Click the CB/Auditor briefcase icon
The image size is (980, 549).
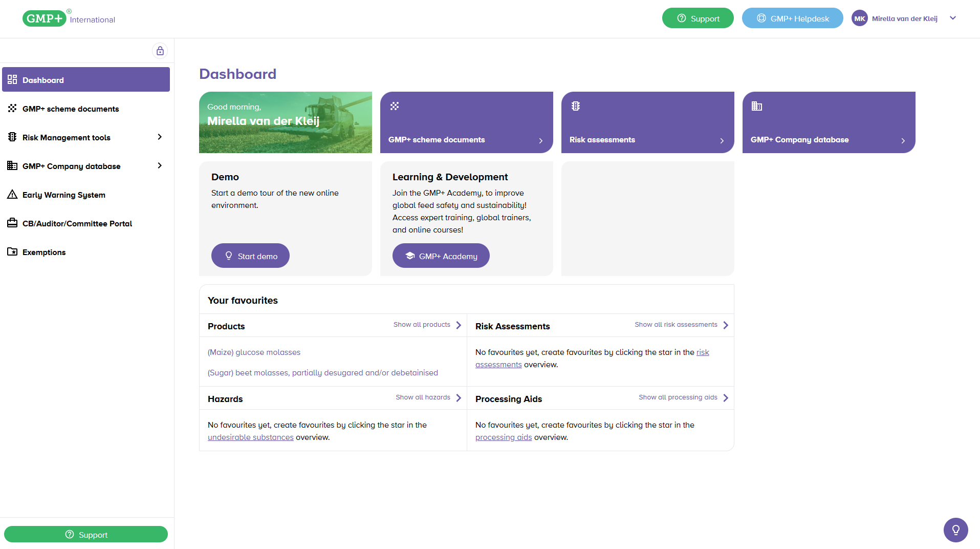click(12, 223)
